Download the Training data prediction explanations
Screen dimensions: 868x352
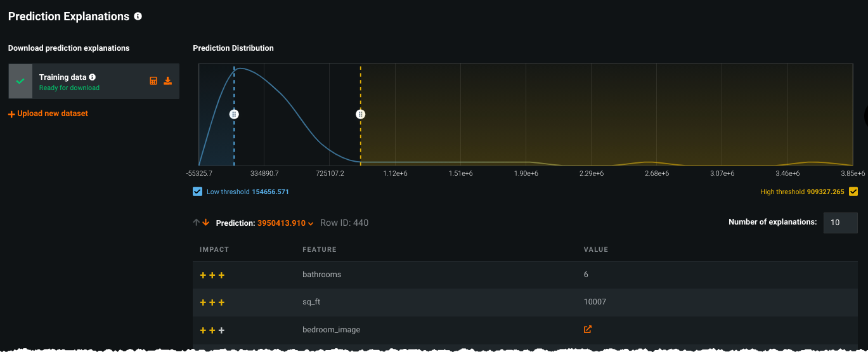pos(168,81)
